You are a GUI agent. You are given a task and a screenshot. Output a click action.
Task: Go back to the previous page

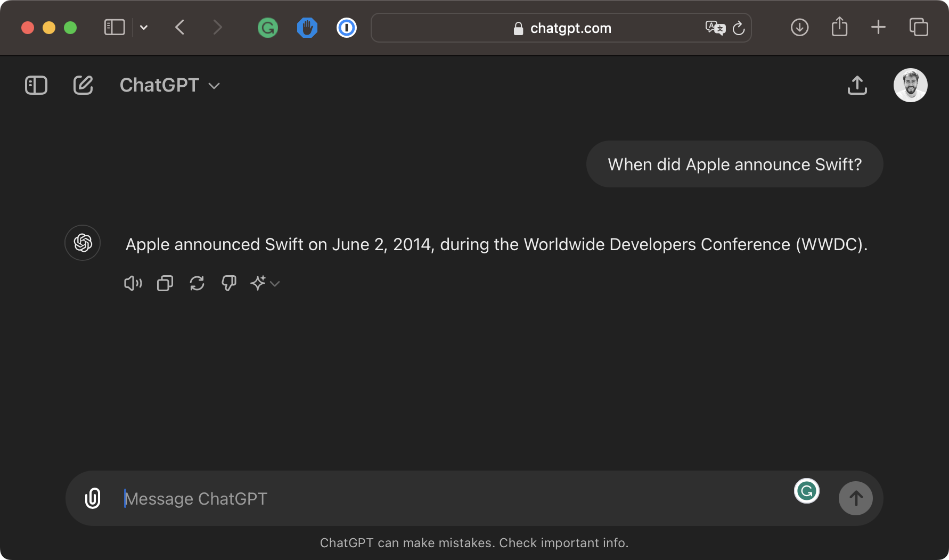point(180,28)
